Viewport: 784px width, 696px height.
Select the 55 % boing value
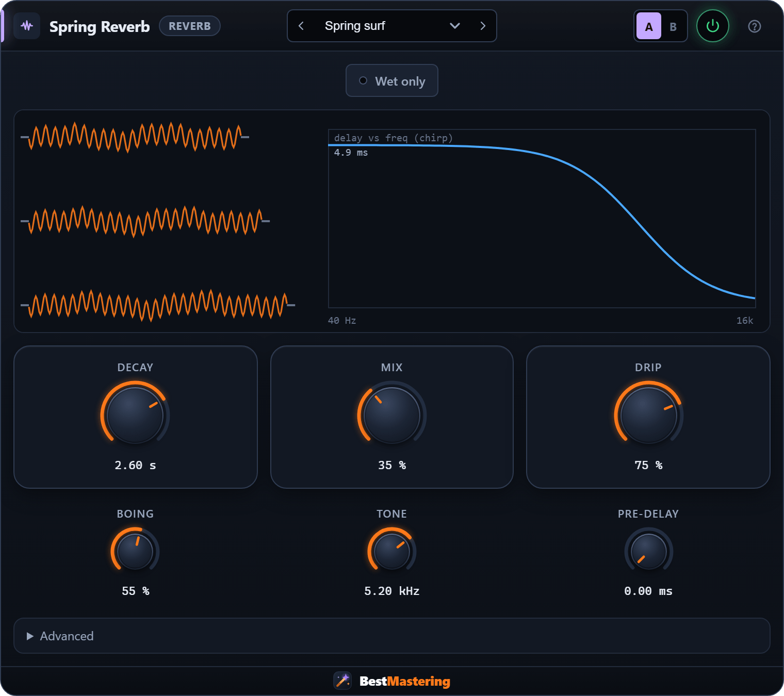(x=135, y=591)
